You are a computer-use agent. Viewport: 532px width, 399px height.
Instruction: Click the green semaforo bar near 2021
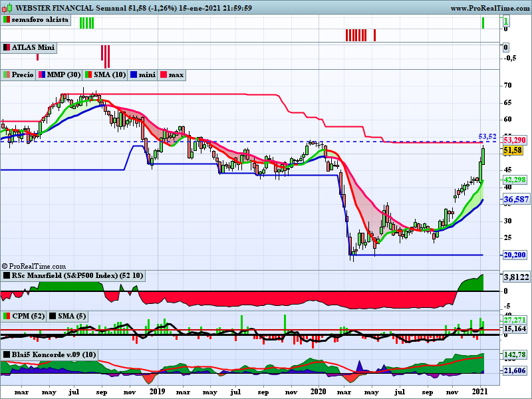pyautogui.click(x=483, y=23)
